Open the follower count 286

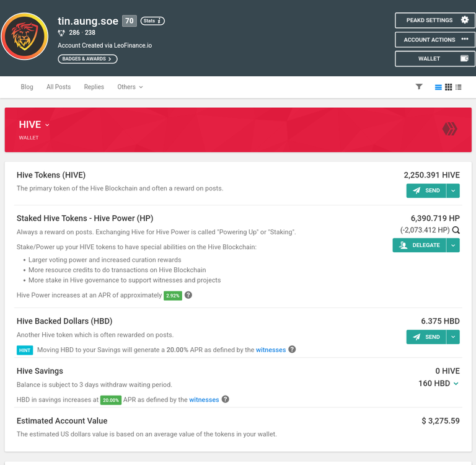(x=74, y=32)
